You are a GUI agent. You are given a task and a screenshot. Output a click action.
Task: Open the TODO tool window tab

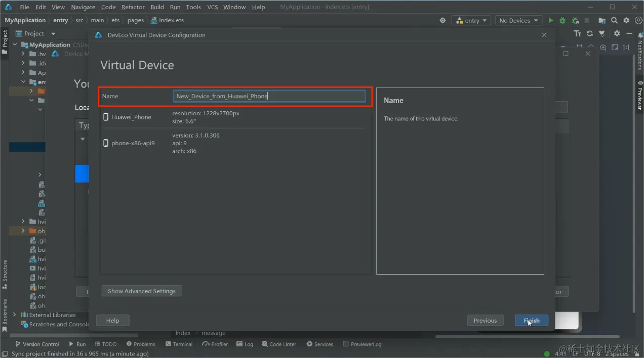[x=105, y=344]
